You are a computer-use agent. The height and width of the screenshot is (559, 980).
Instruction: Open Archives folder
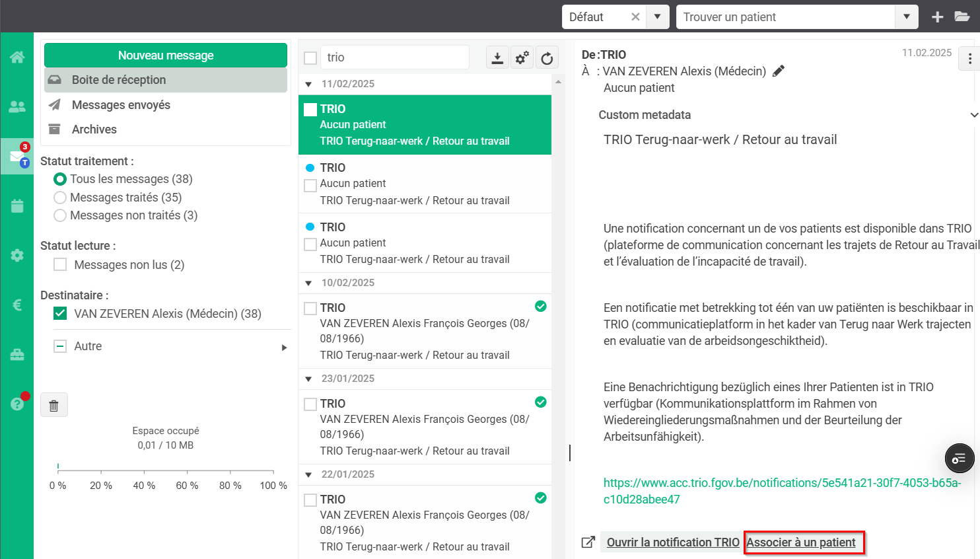coord(166,130)
